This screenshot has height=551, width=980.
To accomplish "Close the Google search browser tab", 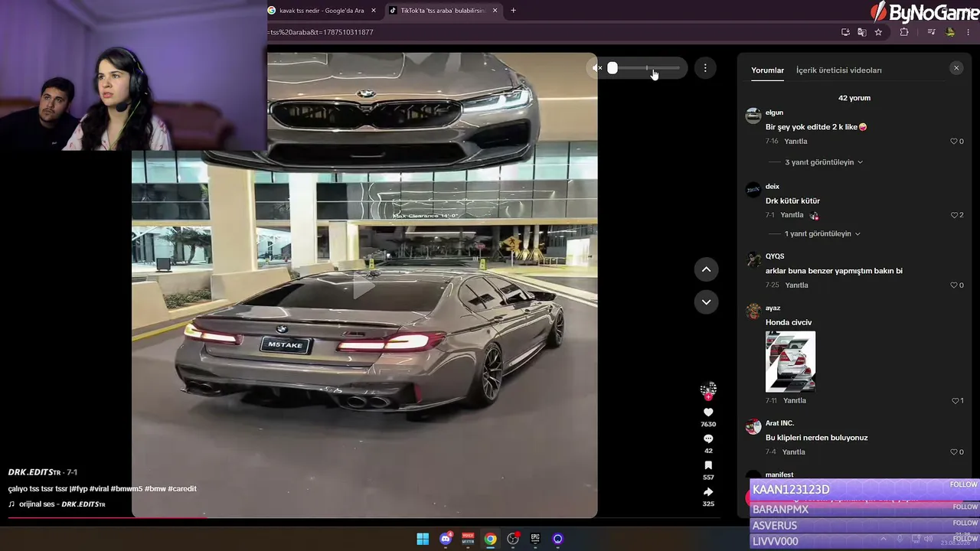I will pos(374,11).
